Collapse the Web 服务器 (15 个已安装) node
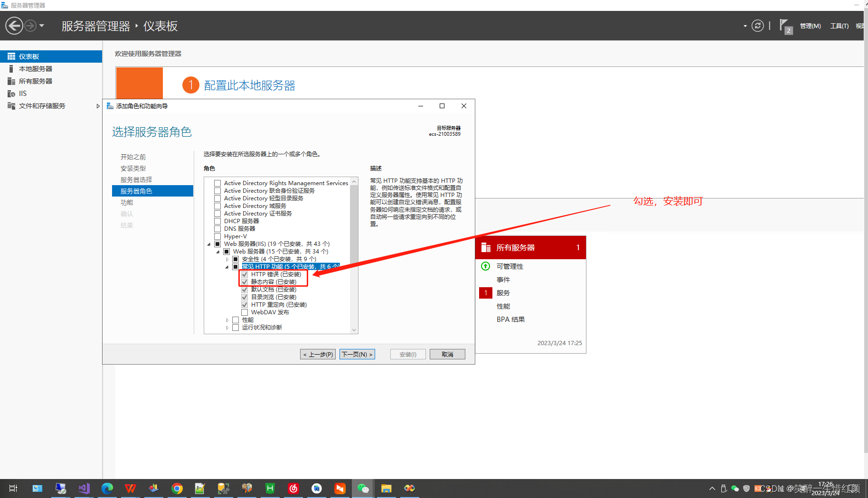This screenshot has width=868, height=498. 218,252
